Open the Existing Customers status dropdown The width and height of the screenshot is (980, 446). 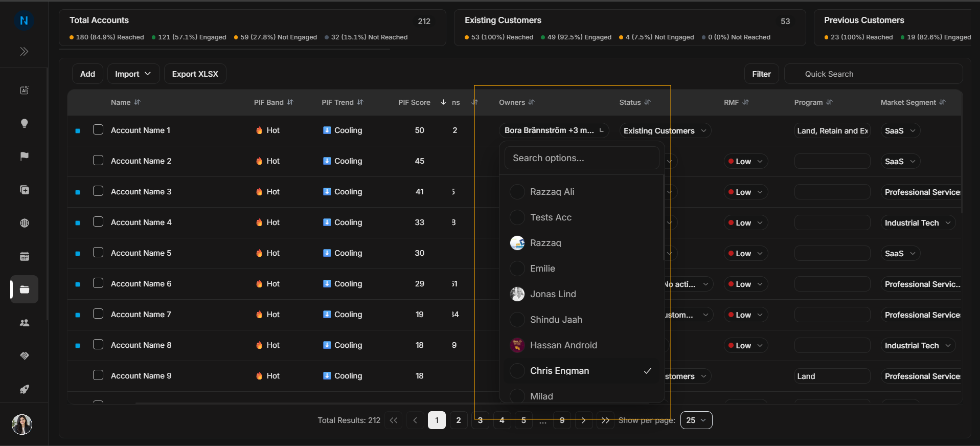coord(665,131)
